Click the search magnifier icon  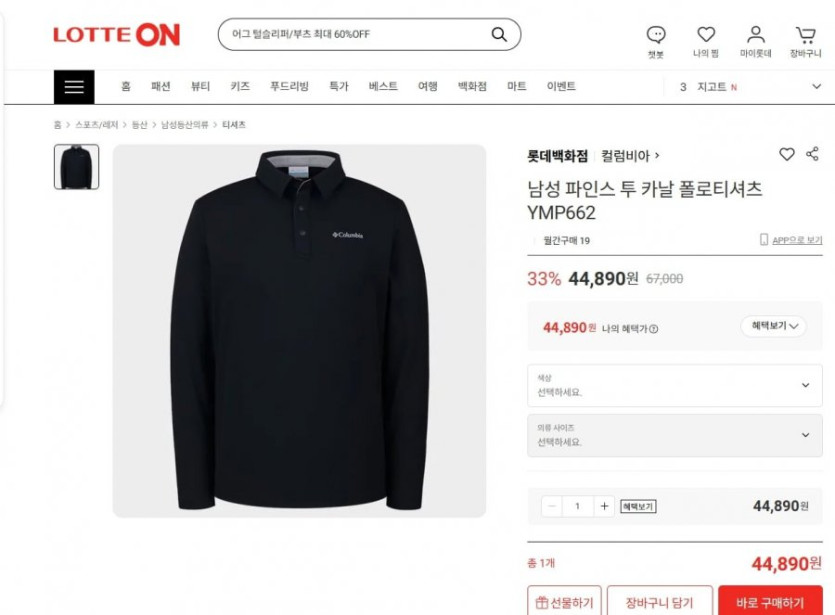pyautogui.click(x=499, y=35)
